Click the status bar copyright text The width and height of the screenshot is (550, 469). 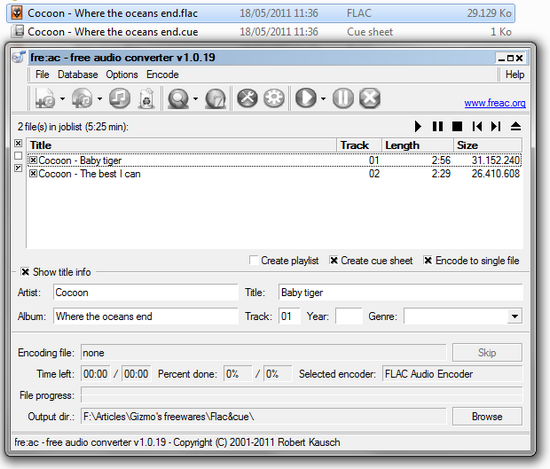[x=177, y=442]
